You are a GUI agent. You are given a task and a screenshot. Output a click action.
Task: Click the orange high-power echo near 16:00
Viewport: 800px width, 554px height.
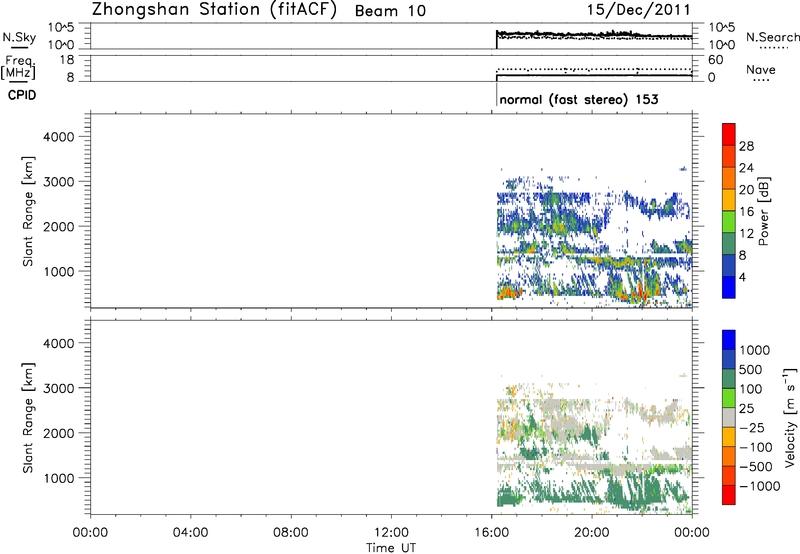[508, 293]
